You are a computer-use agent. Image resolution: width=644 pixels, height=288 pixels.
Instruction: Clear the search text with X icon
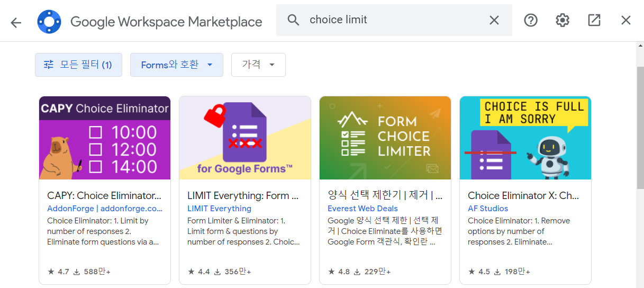pos(494,20)
